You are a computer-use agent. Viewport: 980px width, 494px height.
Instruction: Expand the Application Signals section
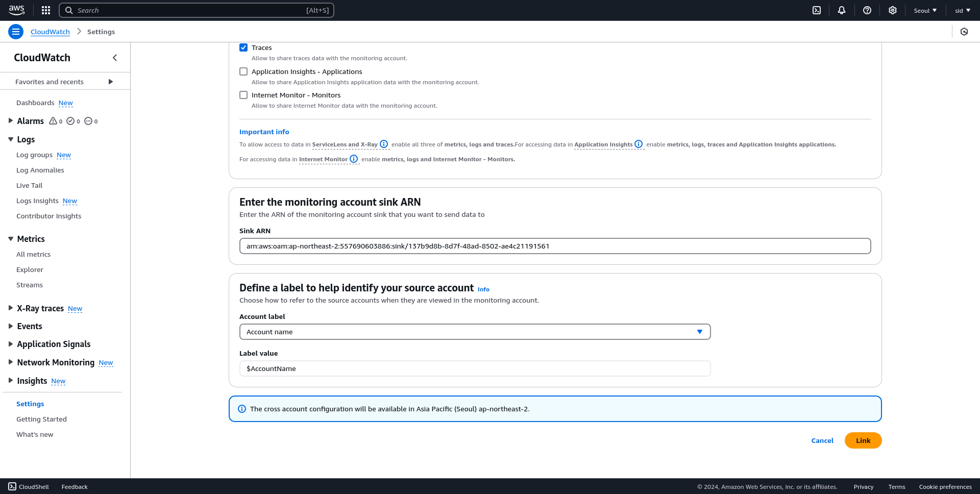11,344
